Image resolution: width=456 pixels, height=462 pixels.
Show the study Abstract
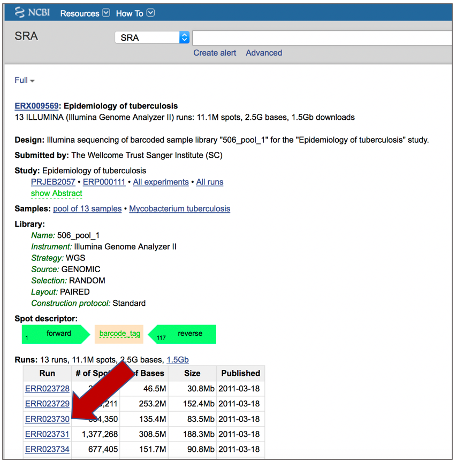(x=56, y=193)
